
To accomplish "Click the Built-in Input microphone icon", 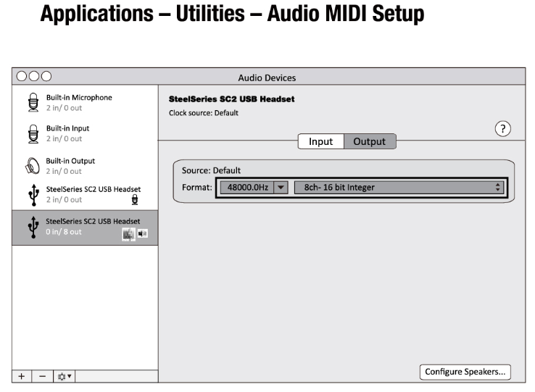I will [33, 134].
